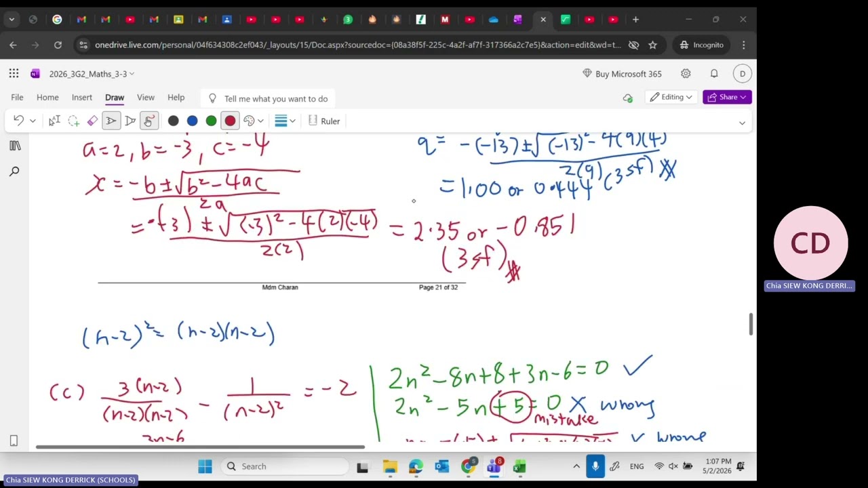Open the tab search dropdown arrow

(12, 20)
